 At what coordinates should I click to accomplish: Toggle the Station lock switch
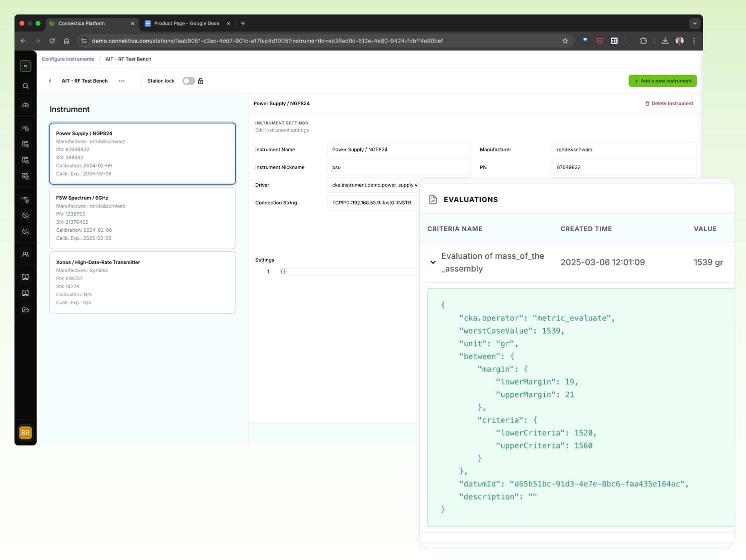tap(189, 81)
